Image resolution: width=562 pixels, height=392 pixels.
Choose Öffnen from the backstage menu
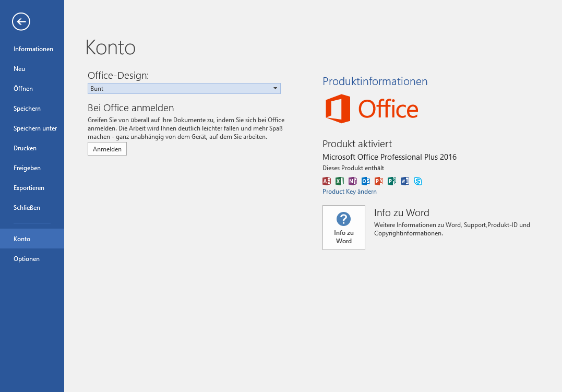(32, 89)
